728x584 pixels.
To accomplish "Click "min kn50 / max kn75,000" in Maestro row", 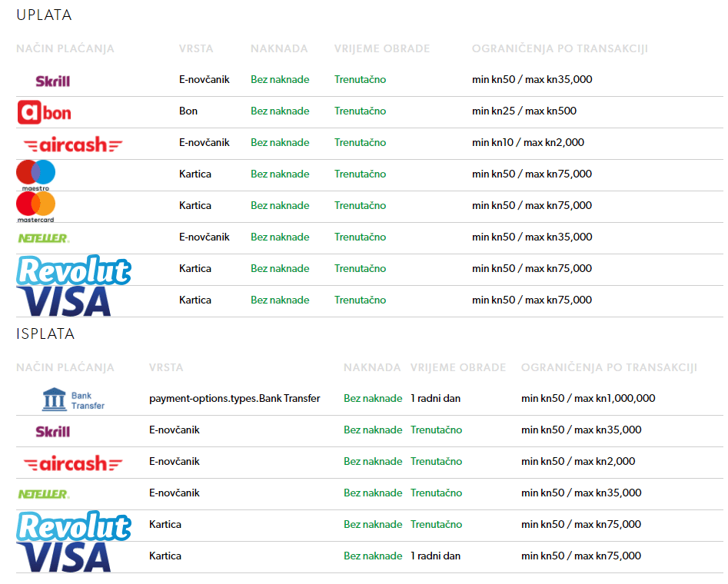I will pos(532,174).
